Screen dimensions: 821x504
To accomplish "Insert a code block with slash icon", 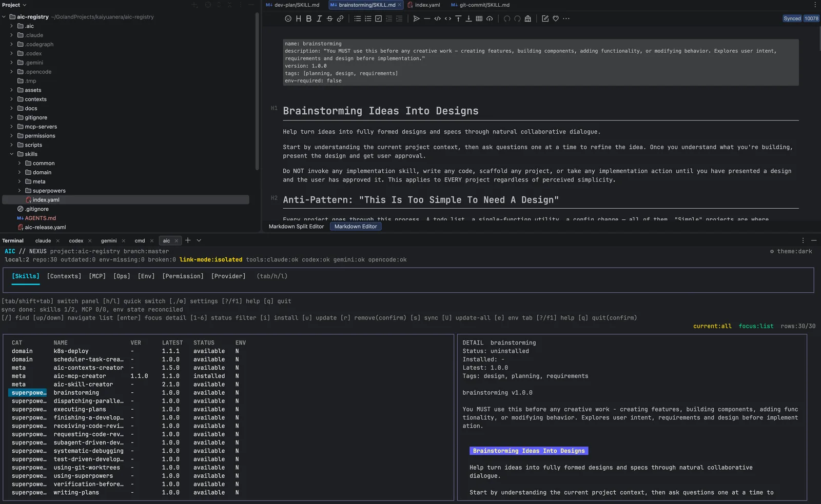I will pos(437,18).
